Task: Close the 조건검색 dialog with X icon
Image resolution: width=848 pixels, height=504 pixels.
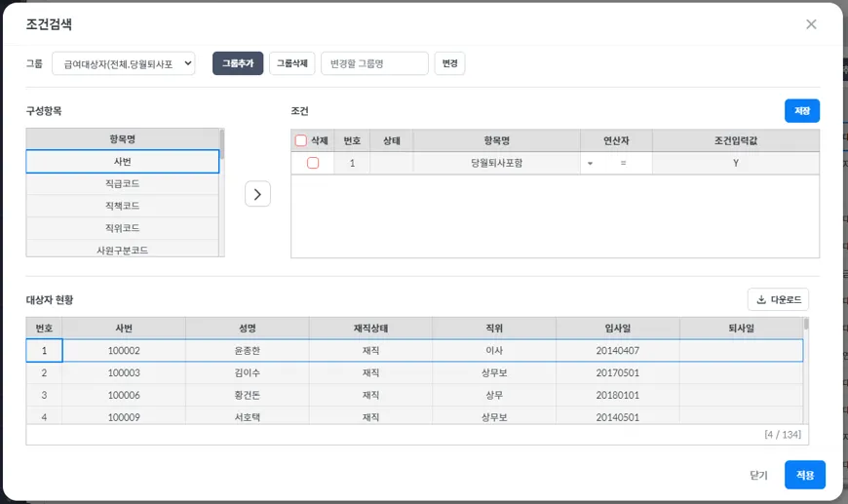Action: (811, 24)
